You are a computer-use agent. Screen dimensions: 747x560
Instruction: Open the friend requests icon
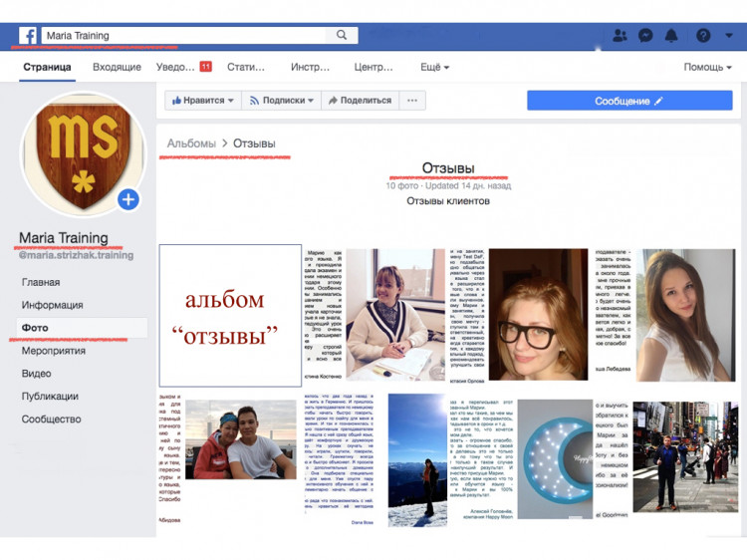[620, 36]
